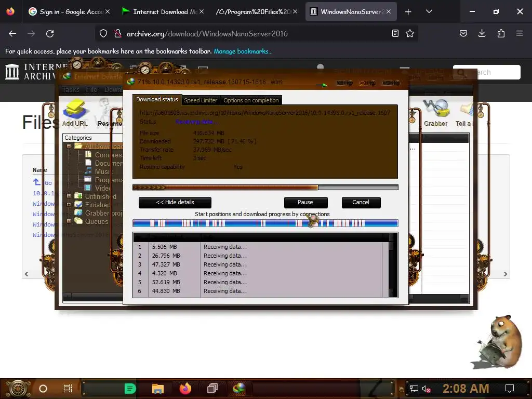Screen dimensions: 532x399
Task: Close the WindowsNanoServer browser tab
Action: coord(389,11)
